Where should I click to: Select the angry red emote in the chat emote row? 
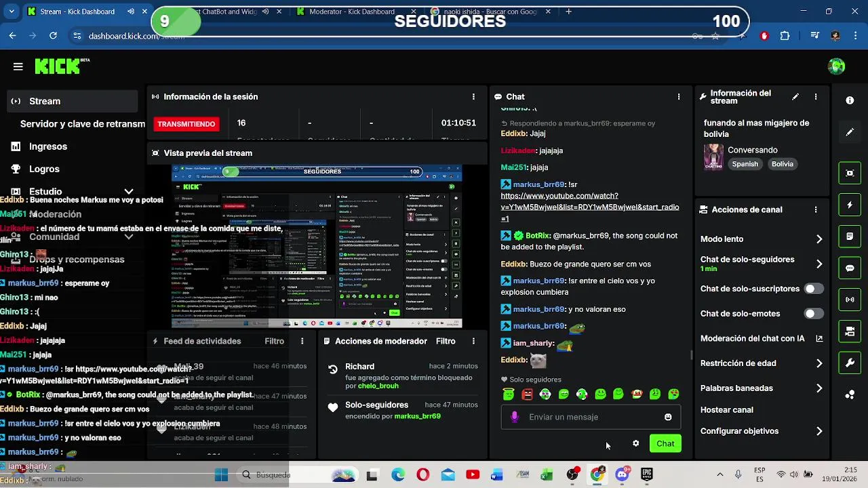pyautogui.click(x=527, y=394)
